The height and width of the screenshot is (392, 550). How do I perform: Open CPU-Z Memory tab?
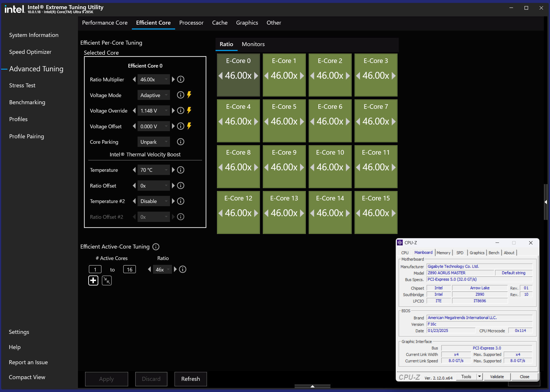pyautogui.click(x=443, y=253)
